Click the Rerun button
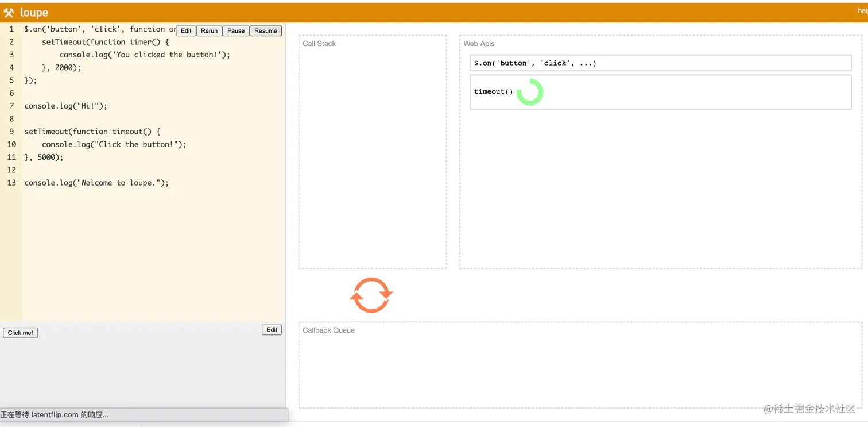Image resolution: width=868 pixels, height=427 pixels. [210, 31]
